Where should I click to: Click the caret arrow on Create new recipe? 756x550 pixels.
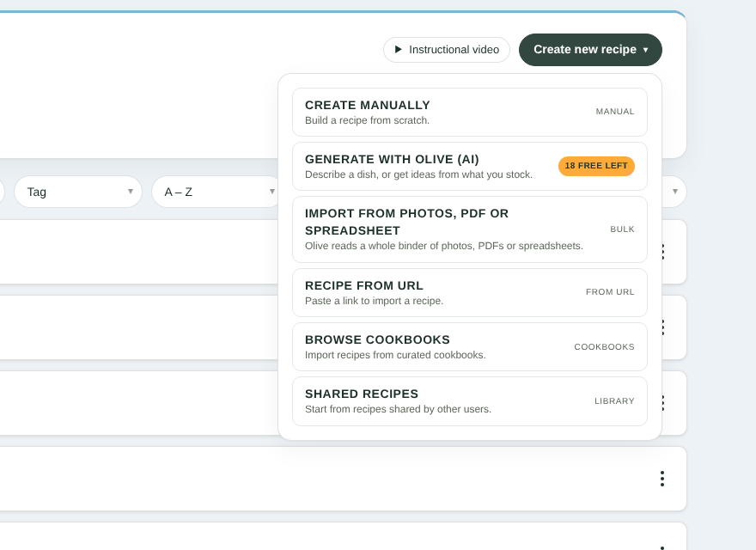pos(645,50)
